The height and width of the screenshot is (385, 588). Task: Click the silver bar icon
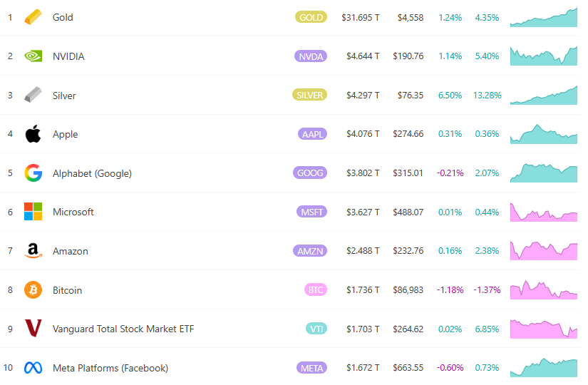pyautogui.click(x=33, y=95)
